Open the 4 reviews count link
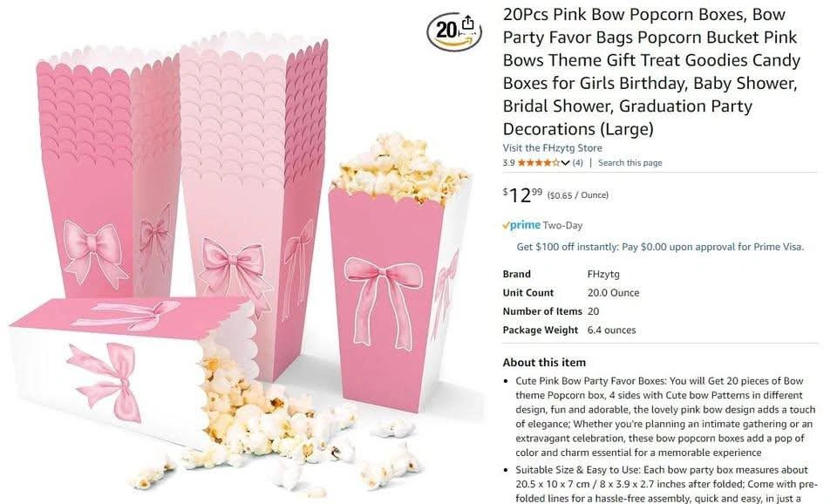 coord(577,163)
